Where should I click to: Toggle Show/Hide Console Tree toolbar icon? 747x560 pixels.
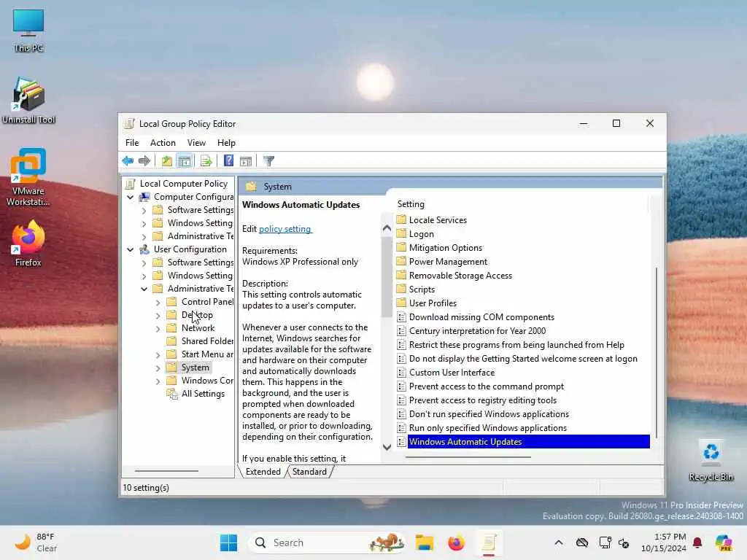click(x=185, y=161)
